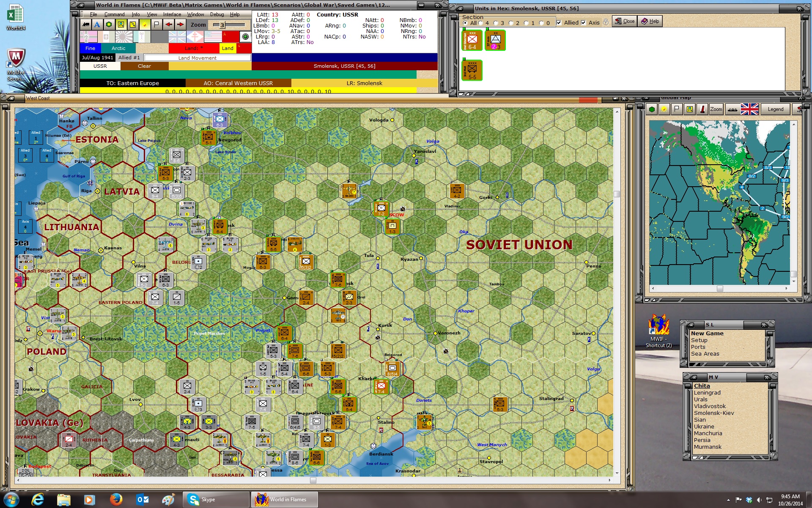The width and height of the screenshot is (812, 508).
Task: Open the Debug menu
Action: click(x=217, y=14)
